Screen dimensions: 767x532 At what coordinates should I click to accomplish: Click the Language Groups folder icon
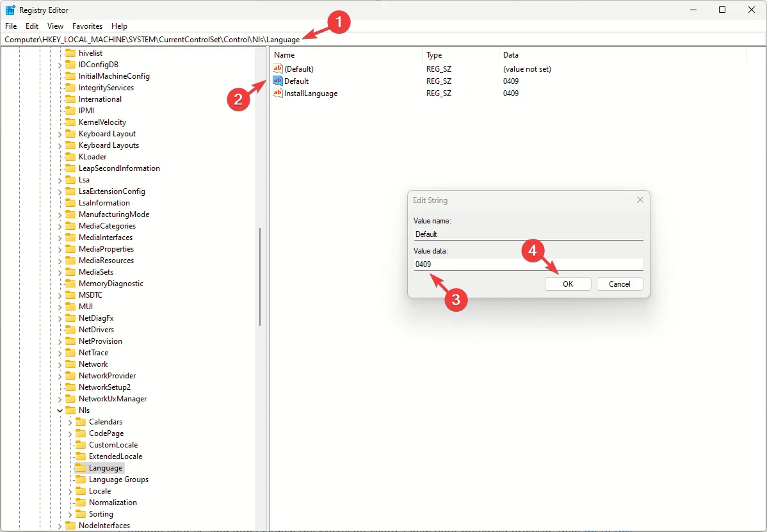point(81,480)
